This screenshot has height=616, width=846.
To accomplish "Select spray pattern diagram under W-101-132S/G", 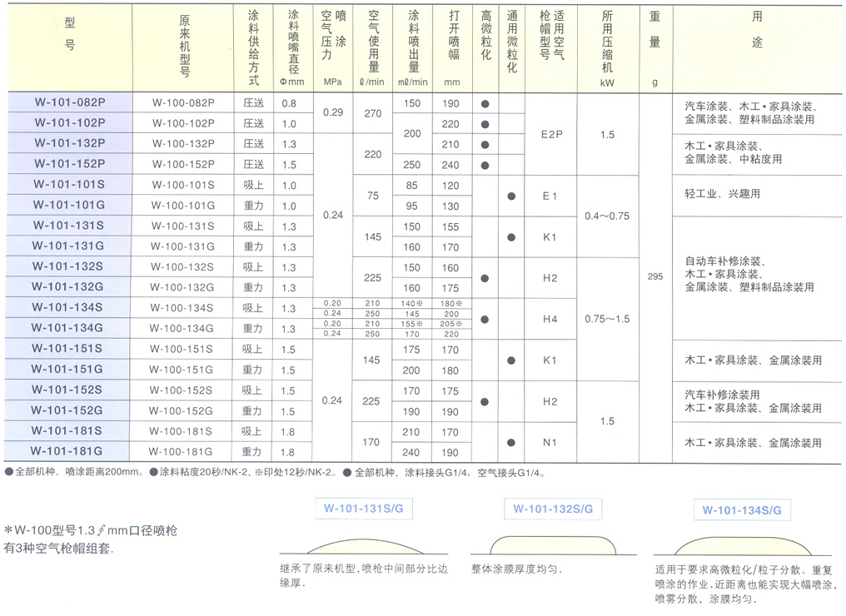I will point(553,544).
